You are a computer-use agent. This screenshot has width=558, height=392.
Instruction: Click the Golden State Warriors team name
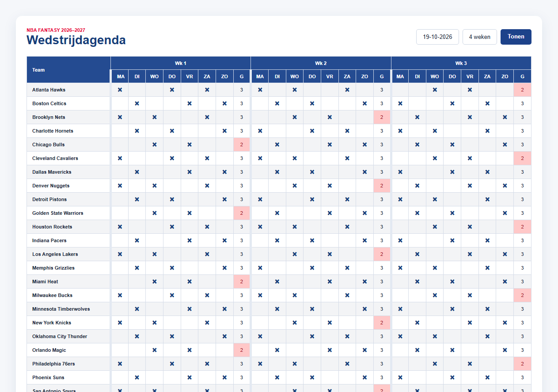pos(58,213)
